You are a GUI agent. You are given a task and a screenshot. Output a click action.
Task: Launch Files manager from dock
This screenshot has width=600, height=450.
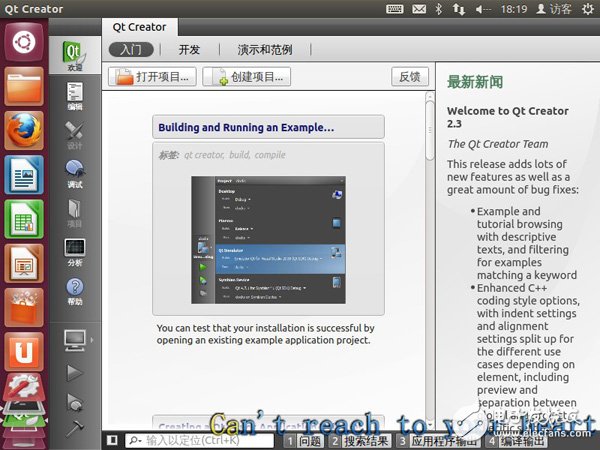24,86
